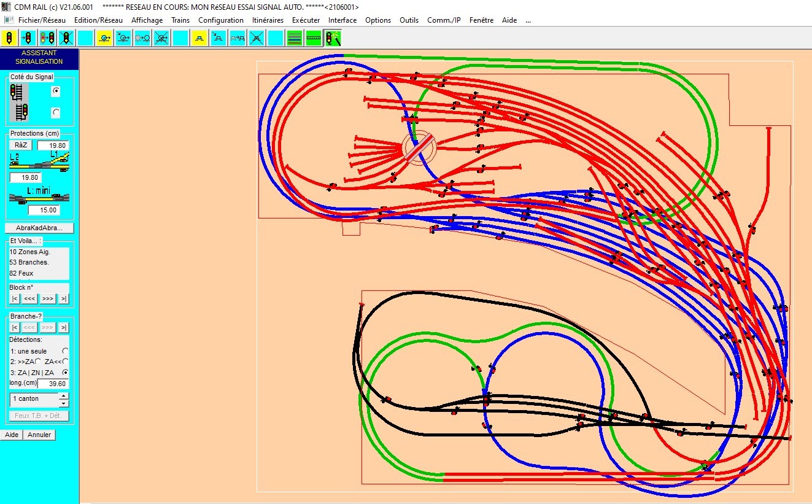This screenshot has width=812, height=504.
Task: Select the yellow add actuator icon
Action: point(199,38)
